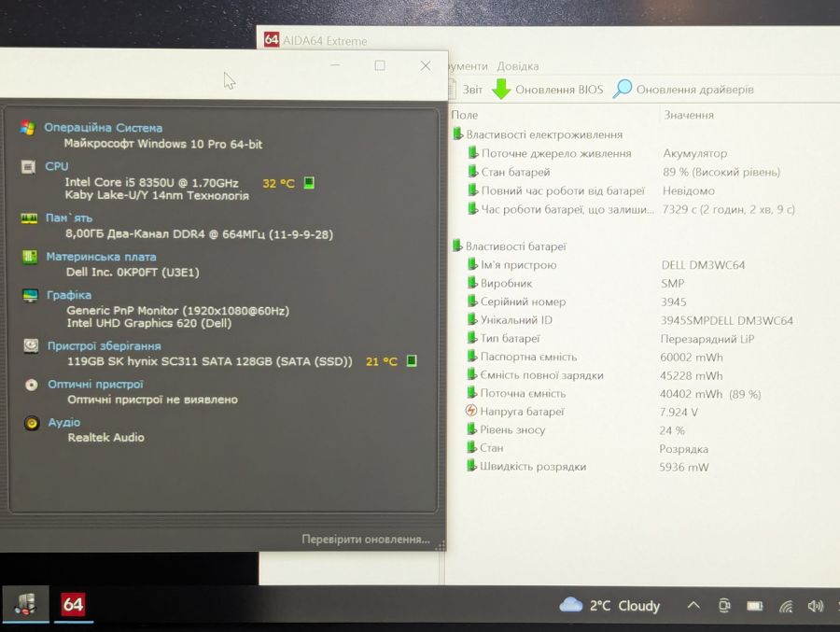Click the lightning icon beside Напруга батареї

click(x=471, y=411)
